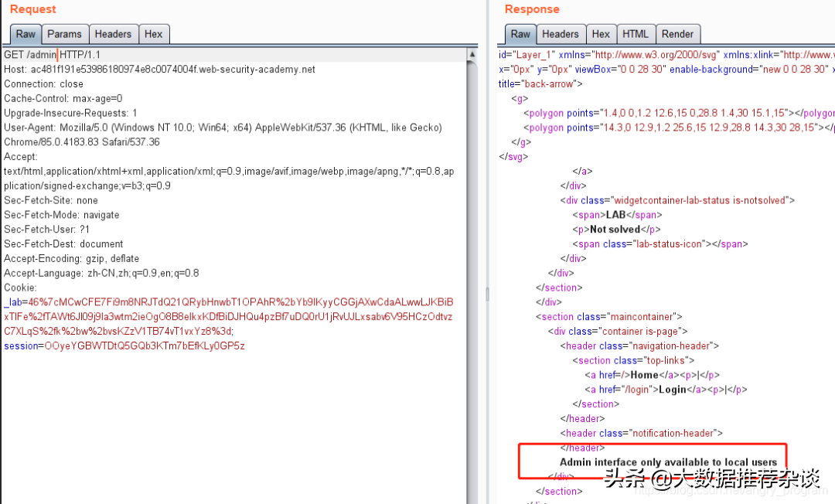The image size is (835, 504).
Task: Click the section class top-links line
Action: [633, 360]
